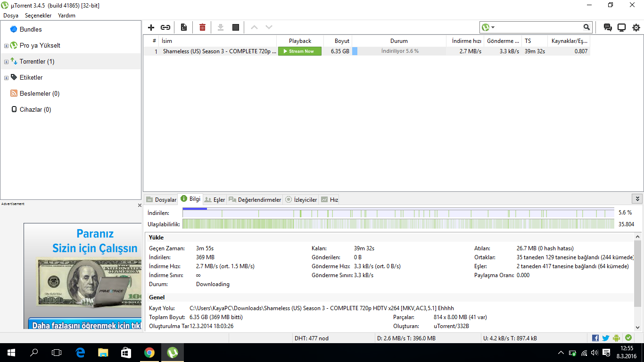Move torrent up the queue with the up arrow
Screen dimensions: 644x362
pyautogui.click(x=254, y=27)
